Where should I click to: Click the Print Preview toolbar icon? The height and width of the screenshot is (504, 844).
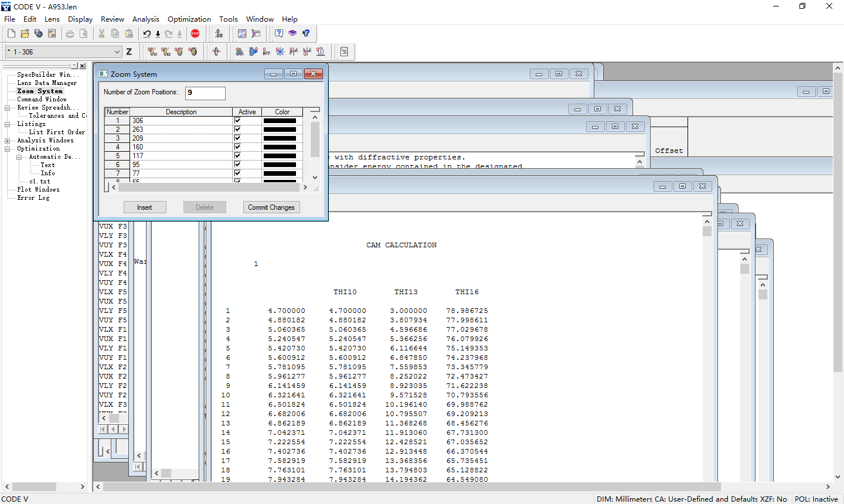(83, 33)
